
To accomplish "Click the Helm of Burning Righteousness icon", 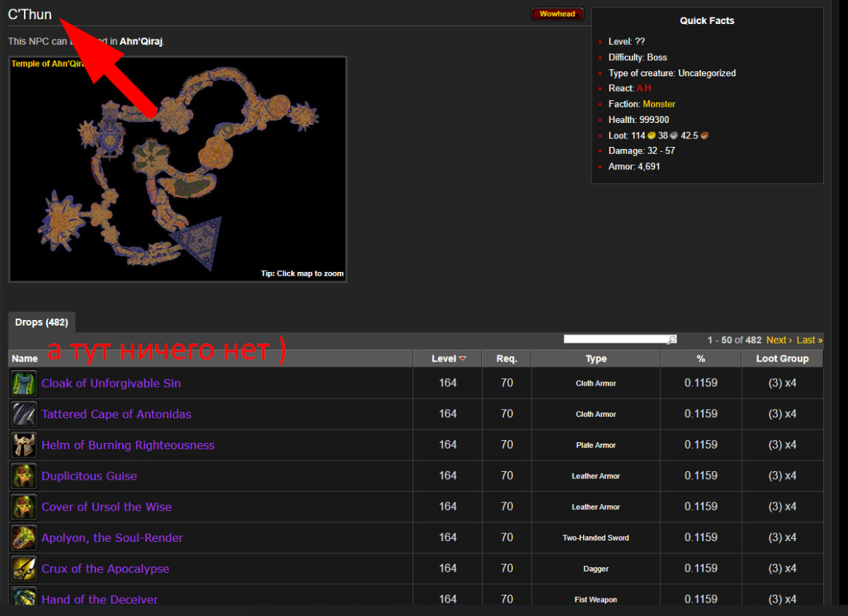I will coord(23,445).
